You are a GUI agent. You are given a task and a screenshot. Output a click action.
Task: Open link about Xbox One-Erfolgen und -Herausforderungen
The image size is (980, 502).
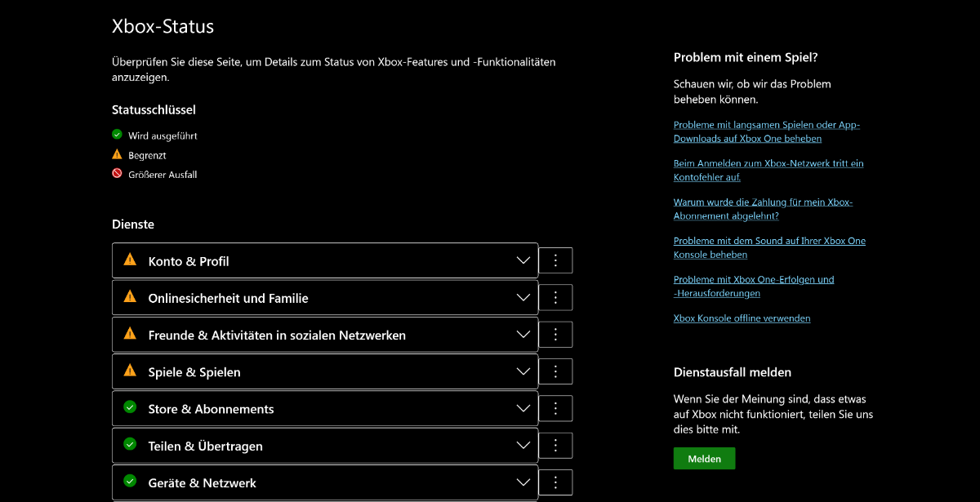click(754, 286)
